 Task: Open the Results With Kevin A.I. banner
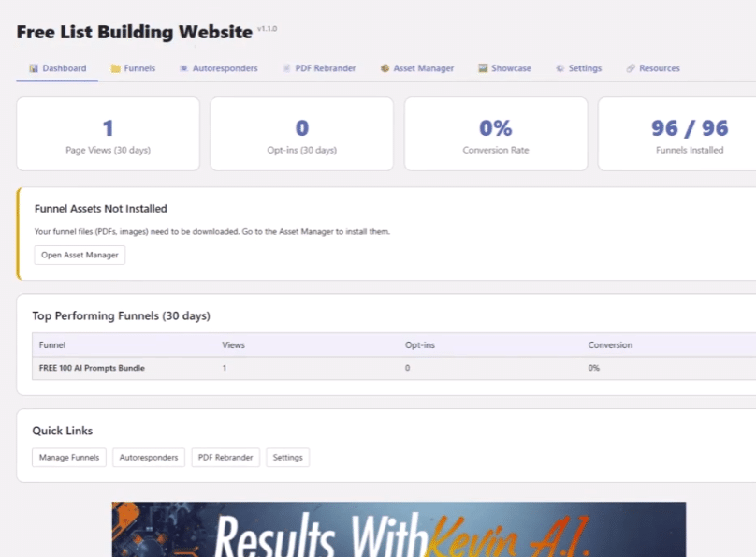399,530
